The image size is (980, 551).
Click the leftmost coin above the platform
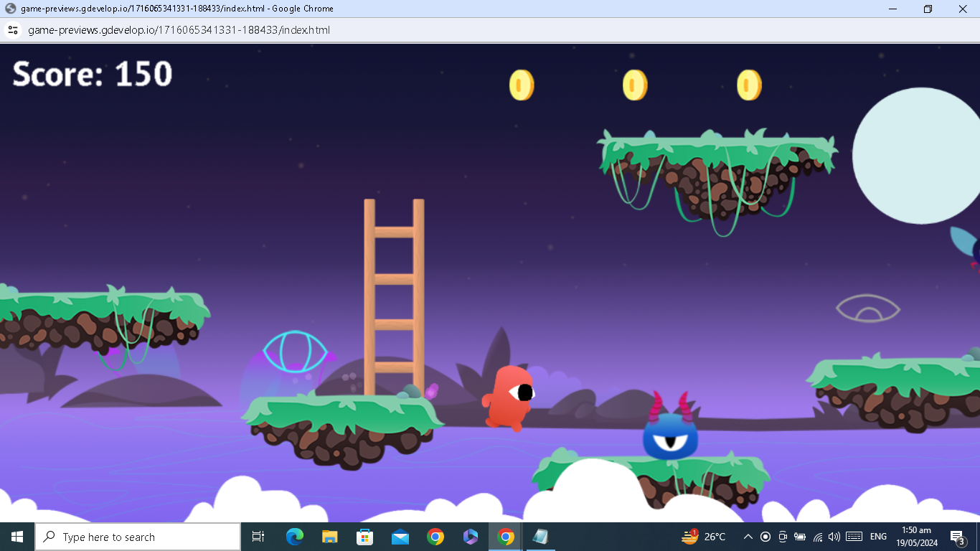coord(520,83)
